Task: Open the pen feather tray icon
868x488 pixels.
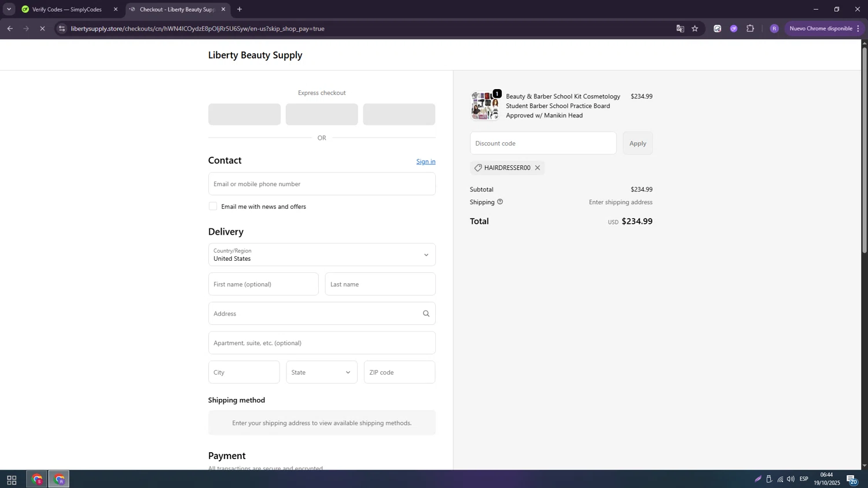Action: coord(757,479)
